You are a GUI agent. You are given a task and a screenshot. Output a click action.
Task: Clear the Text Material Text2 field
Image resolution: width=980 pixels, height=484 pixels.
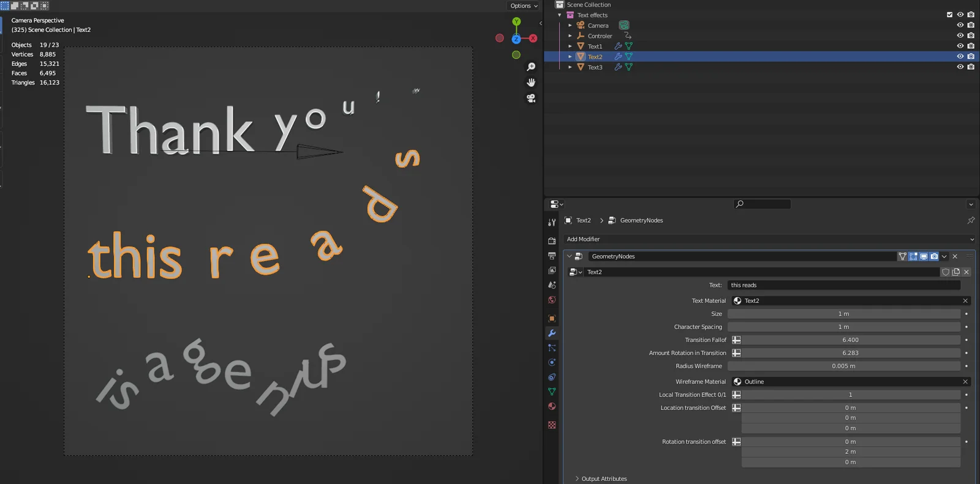(x=965, y=301)
